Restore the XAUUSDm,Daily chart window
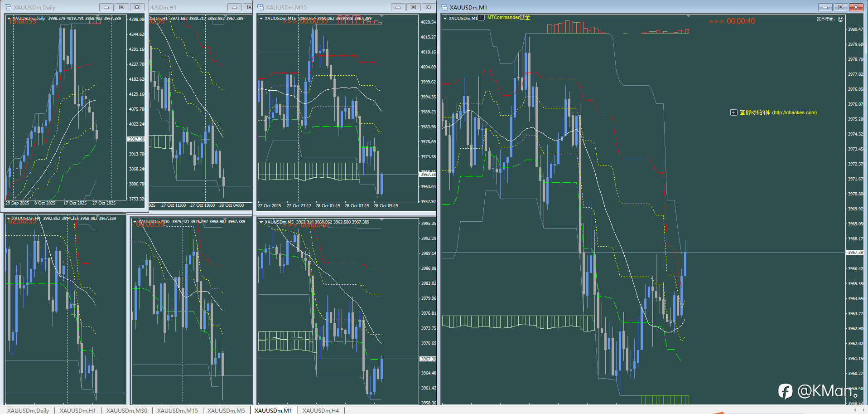The height and width of the screenshot is (414, 868). point(121,7)
